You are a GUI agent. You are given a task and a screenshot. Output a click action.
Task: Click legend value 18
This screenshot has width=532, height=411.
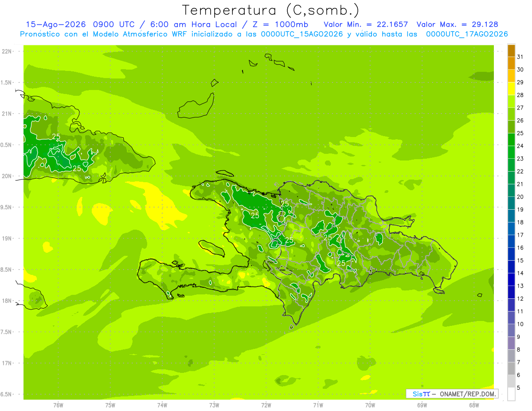(520, 222)
